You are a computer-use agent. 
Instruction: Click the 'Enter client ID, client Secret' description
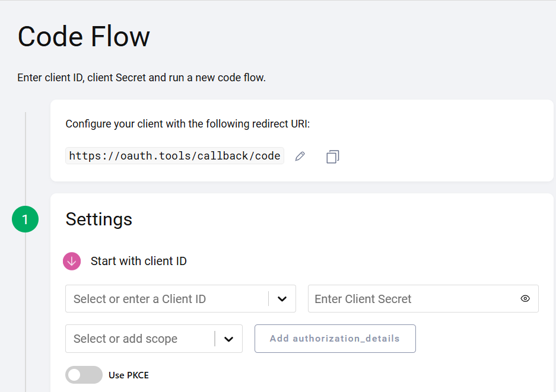click(x=141, y=78)
